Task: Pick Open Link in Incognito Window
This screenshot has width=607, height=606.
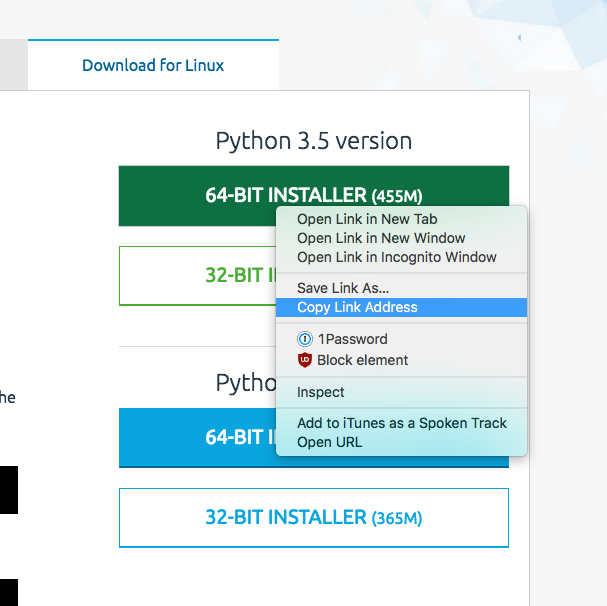Action: 396,257
